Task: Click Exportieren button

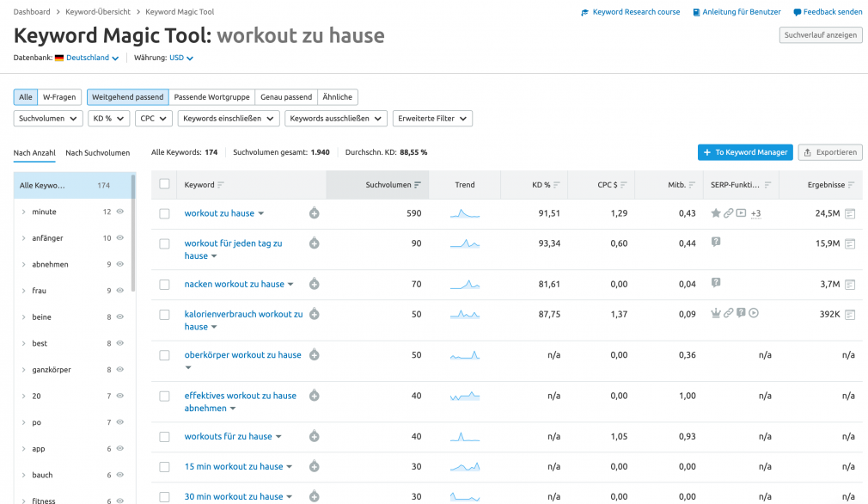Action: [830, 152]
